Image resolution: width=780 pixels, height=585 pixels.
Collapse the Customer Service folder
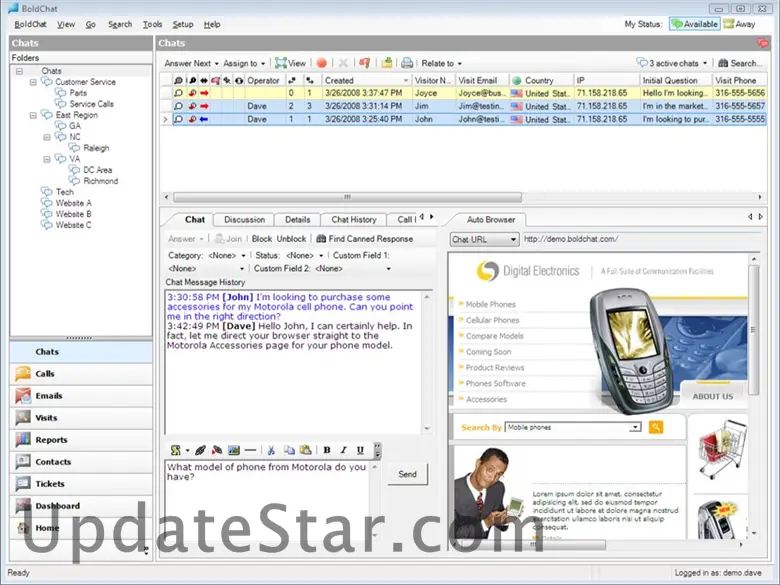[33, 82]
